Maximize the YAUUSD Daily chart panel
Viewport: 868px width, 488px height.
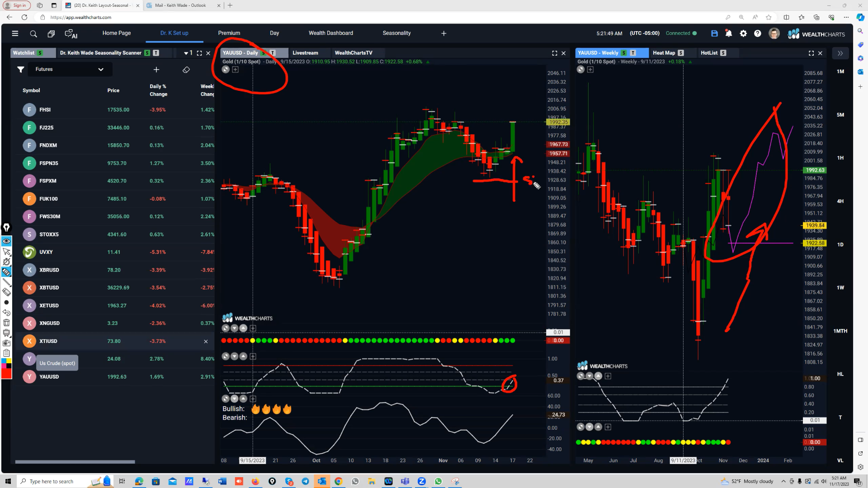coord(555,53)
